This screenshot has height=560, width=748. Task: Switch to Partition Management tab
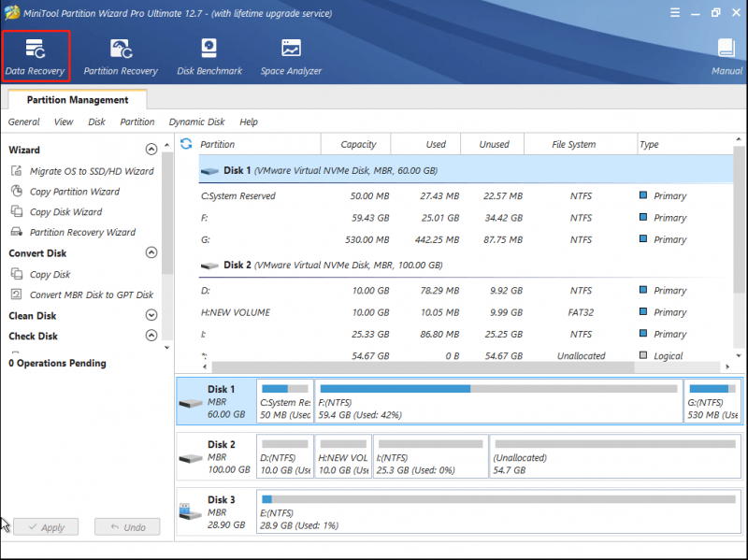78,100
